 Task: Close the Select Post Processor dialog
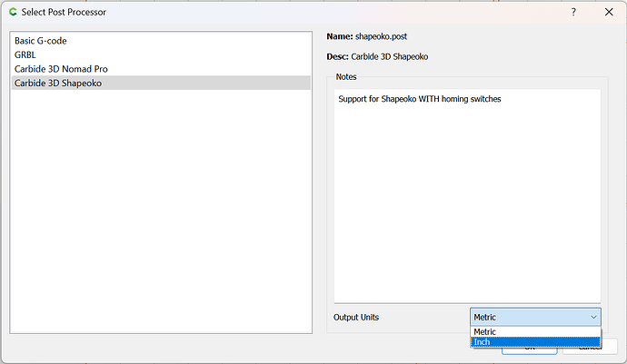tap(609, 12)
